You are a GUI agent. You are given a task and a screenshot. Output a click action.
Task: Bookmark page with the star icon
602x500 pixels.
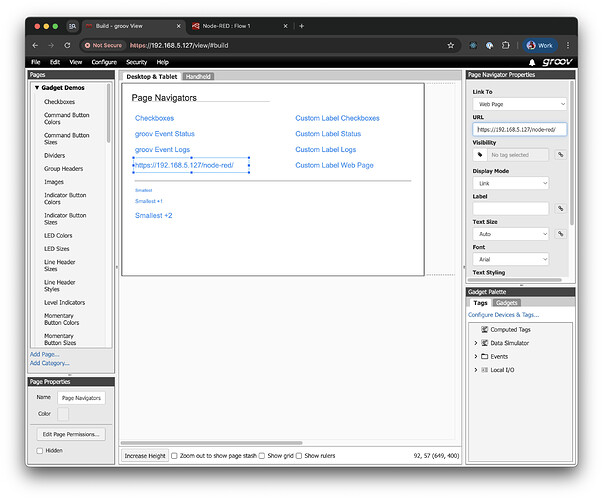point(451,45)
